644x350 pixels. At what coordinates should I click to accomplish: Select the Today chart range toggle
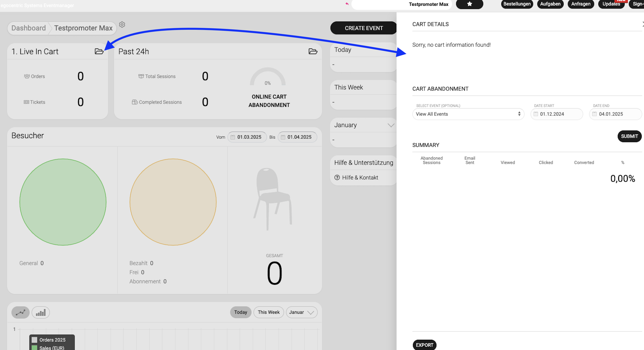(241, 312)
